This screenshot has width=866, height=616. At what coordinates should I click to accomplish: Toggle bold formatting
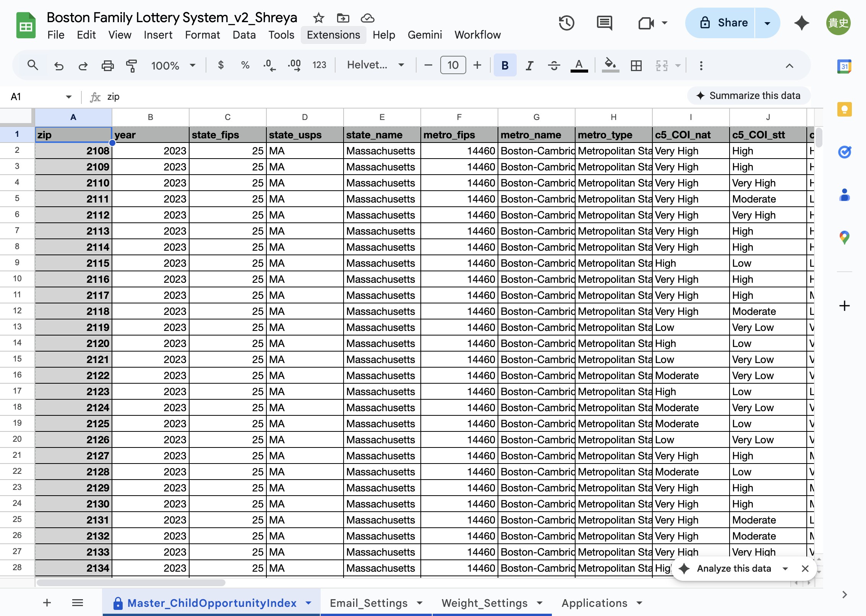point(504,65)
